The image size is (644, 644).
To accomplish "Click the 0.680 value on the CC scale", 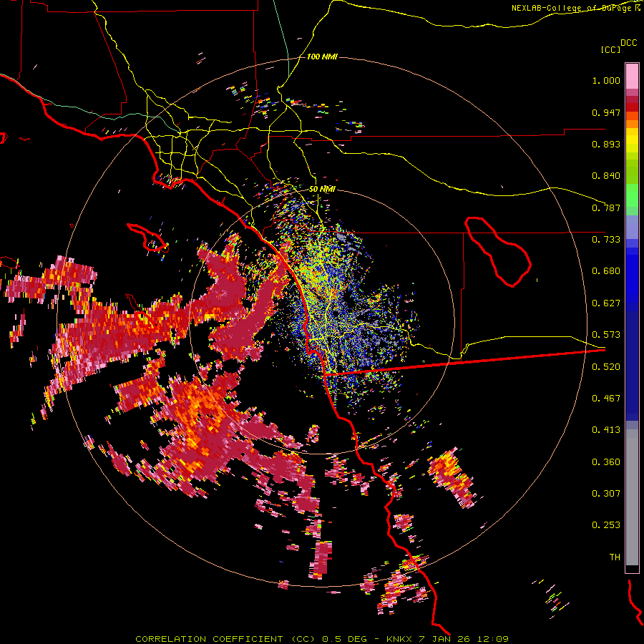I will [x=606, y=271].
